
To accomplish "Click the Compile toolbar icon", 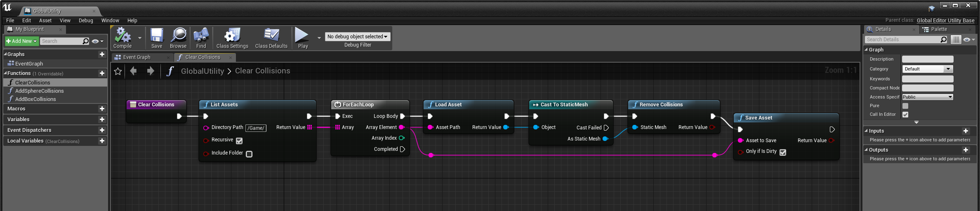I will [122, 36].
